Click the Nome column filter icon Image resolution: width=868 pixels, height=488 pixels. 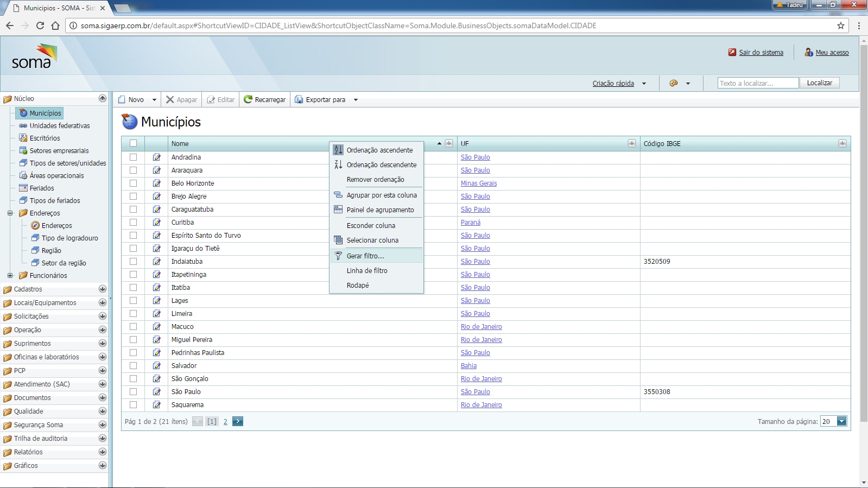point(449,143)
